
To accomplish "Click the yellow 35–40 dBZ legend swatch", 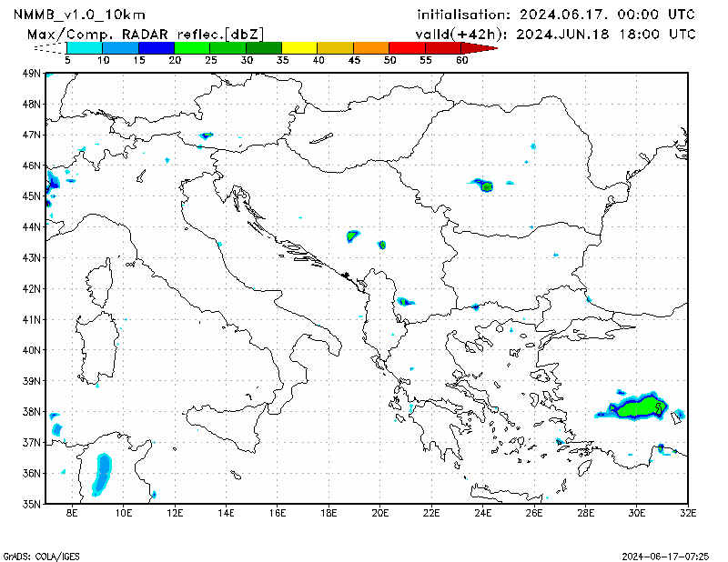I will point(299,47).
